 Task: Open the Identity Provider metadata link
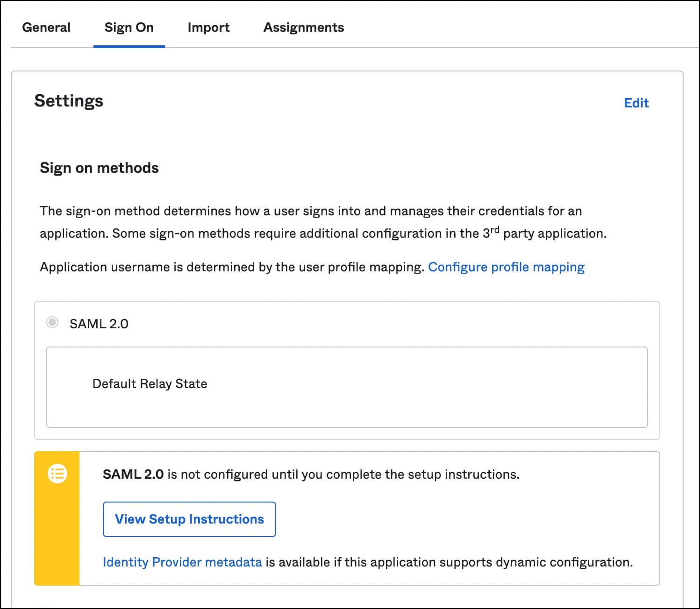[182, 562]
